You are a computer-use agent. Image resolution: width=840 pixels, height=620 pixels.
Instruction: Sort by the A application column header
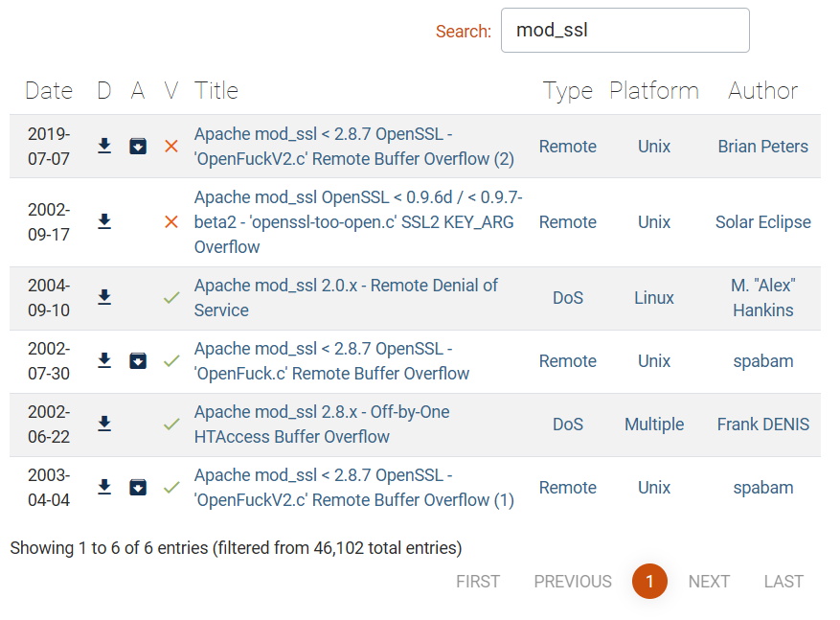(x=138, y=91)
